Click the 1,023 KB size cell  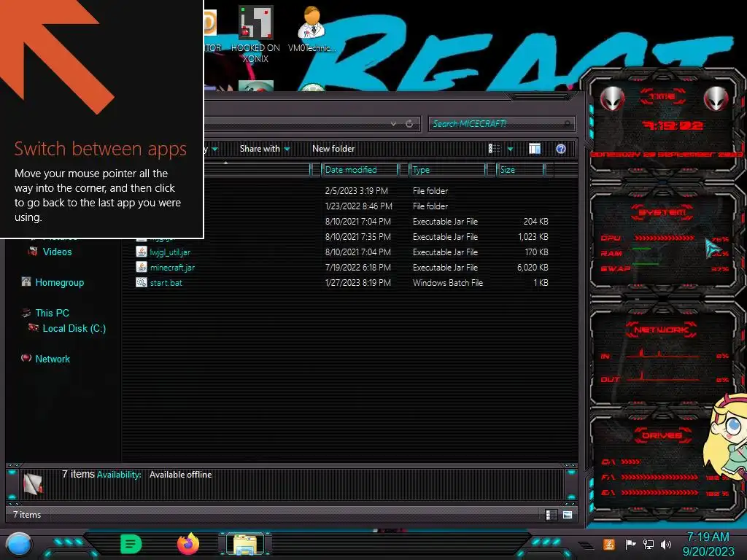533,237
